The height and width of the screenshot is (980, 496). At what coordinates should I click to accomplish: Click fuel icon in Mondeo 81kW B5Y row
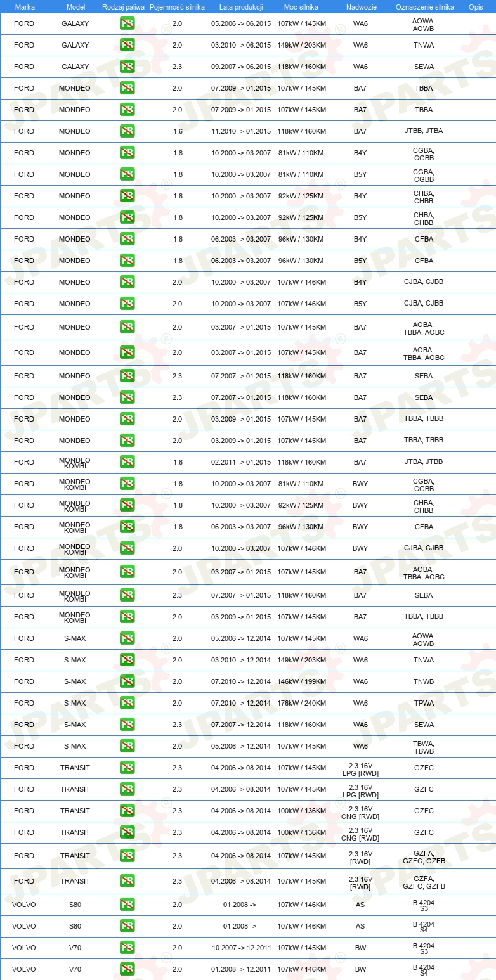coord(127,174)
